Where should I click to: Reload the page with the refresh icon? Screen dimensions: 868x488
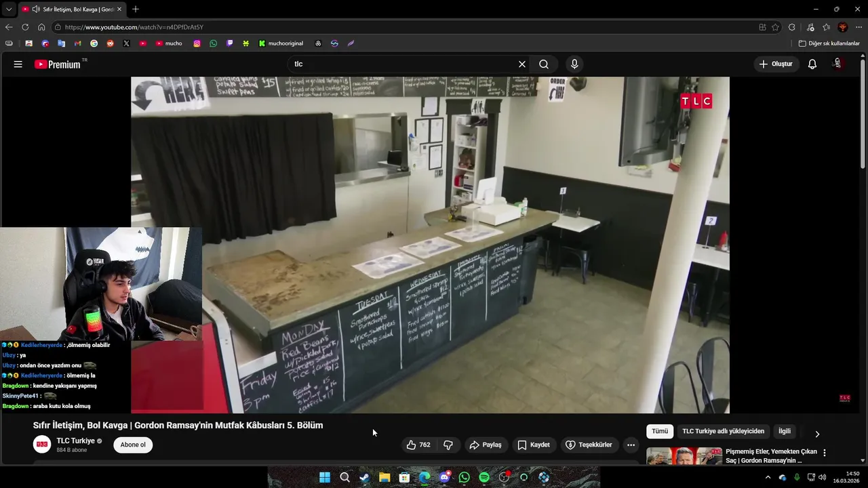click(25, 27)
